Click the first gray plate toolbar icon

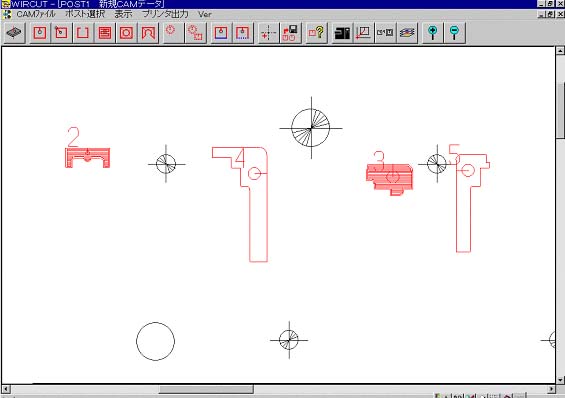coord(14,33)
